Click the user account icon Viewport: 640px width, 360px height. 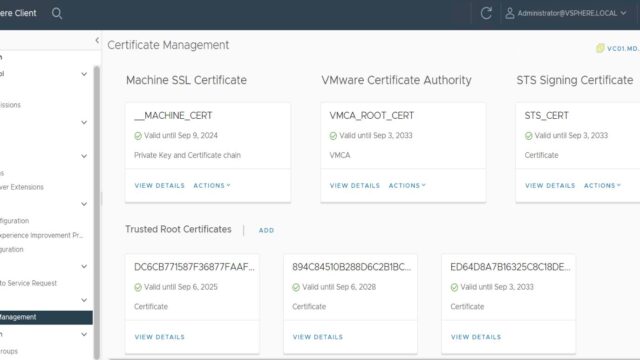pyautogui.click(x=509, y=13)
